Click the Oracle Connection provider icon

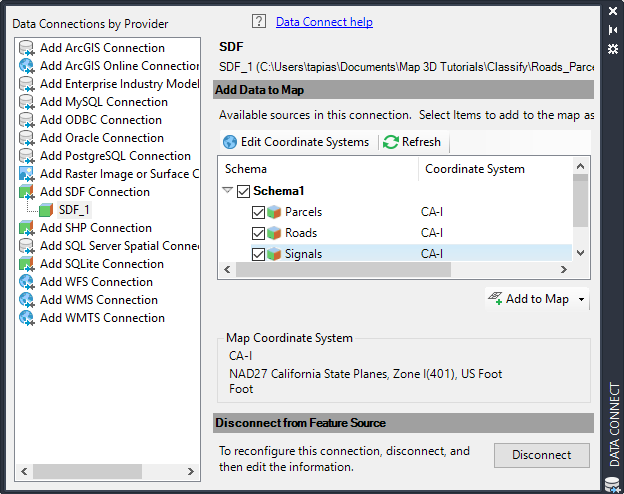(27, 138)
